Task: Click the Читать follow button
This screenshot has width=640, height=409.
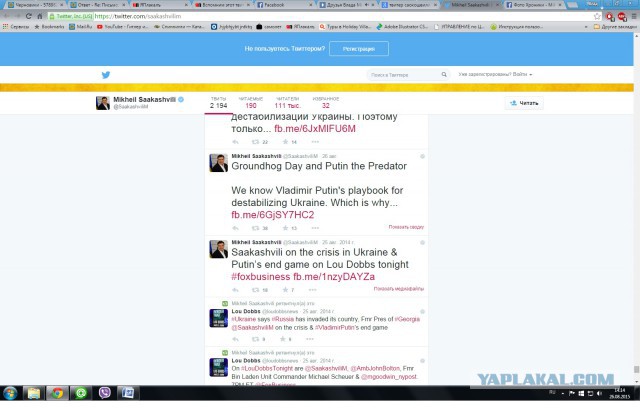Action: [x=524, y=103]
